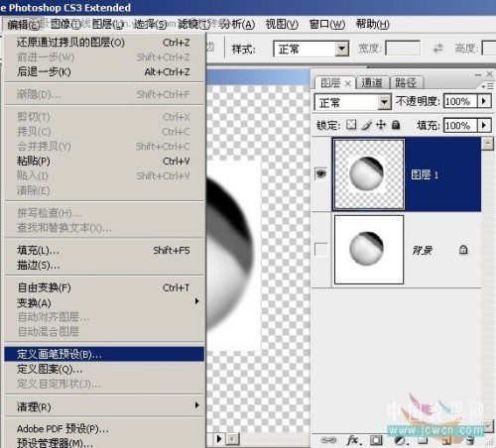Open the layer blend mode 正常 dropdown
The image size is (496, 448).
(x=352, y=102)
